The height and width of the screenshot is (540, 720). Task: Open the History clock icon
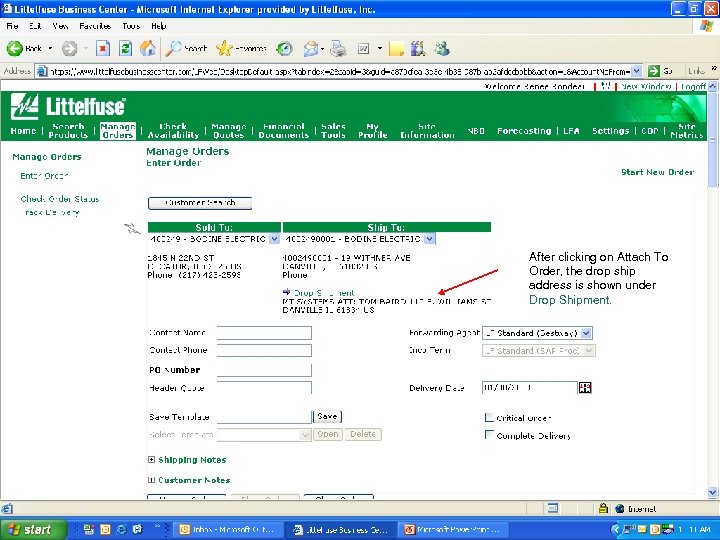tap(285, 48)
